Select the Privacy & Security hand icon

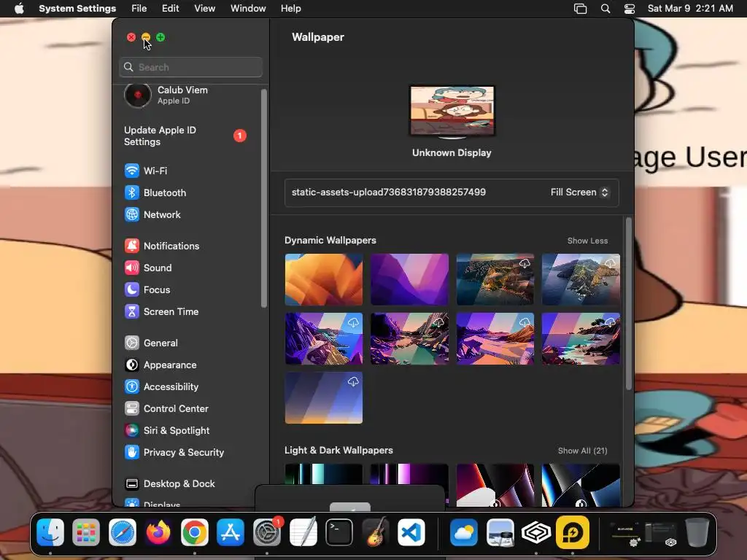tap(132, 452)
